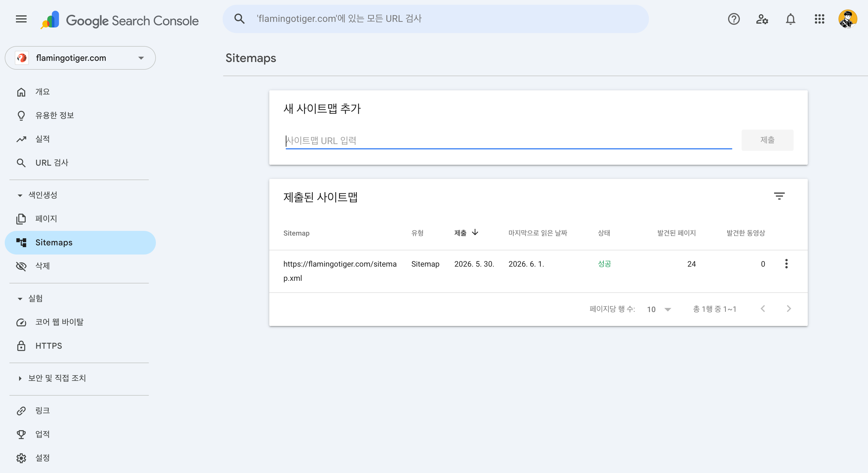Open the sitemap.xml URL row
The height and width of the screenshot is (473, 868).
tap(538, 271)
